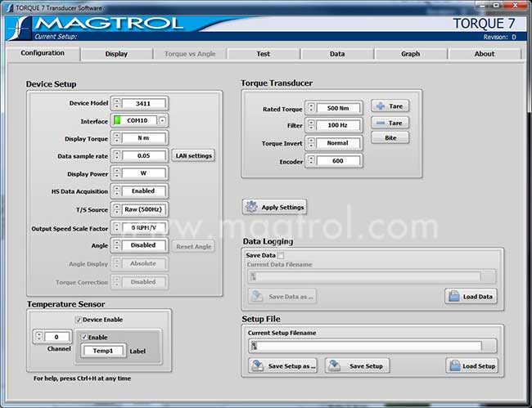Enable the Save Data checkbox
Viewport: 532px width, 408px height.
tap(281, 256)
